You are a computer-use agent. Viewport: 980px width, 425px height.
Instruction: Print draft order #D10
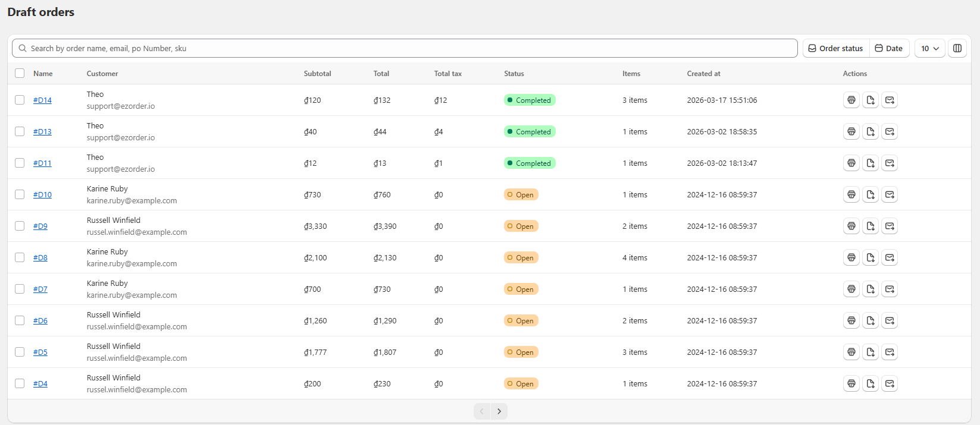[x=851, y=194]
